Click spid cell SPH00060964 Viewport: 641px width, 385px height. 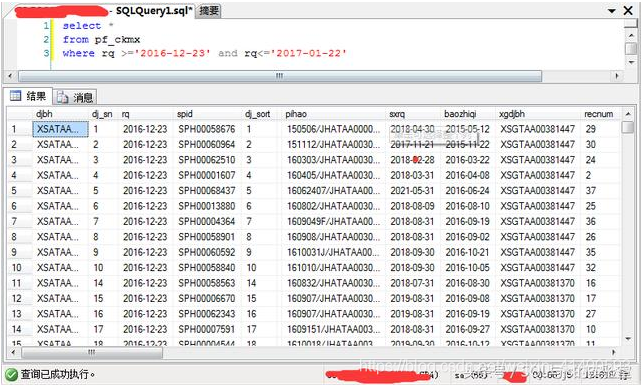coord(207,145)
